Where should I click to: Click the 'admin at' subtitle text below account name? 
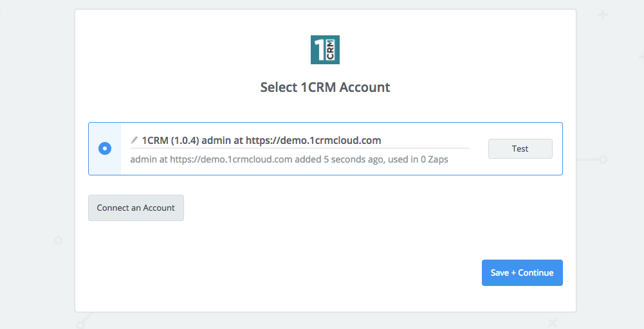pyautogui.click(x=149, y=159)
